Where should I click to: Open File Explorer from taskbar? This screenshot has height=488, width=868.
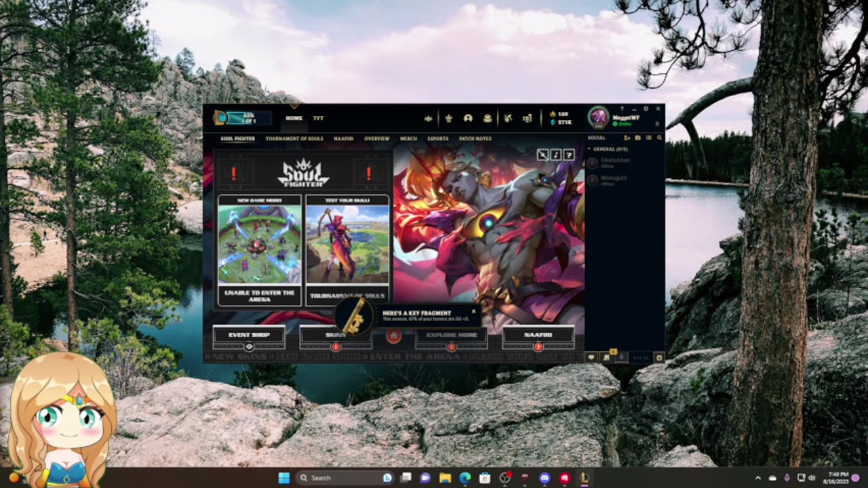[445, 478]
